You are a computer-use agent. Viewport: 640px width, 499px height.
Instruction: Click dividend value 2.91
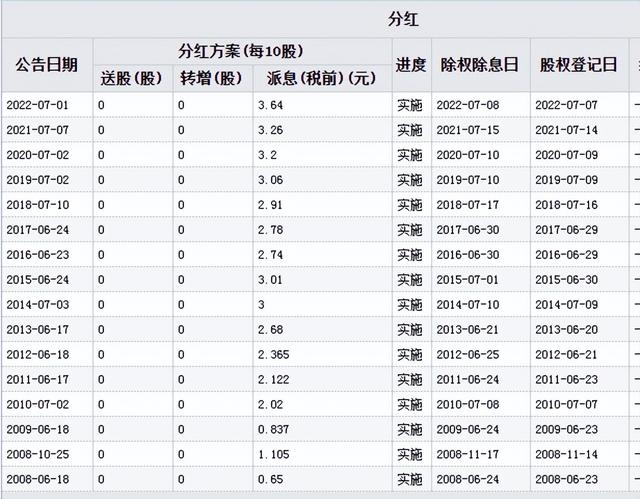270,205
